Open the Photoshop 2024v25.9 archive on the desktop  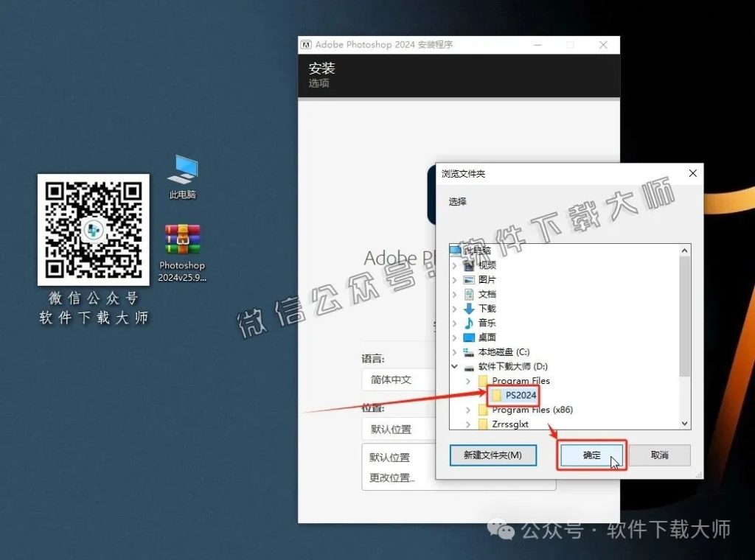point(181,239)
